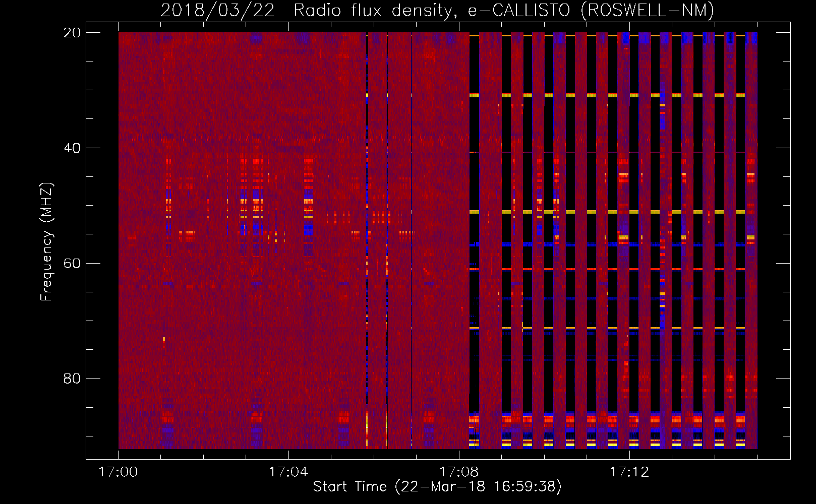
Task: Click the '20' frequency tick label
Action: click(72, 33)
